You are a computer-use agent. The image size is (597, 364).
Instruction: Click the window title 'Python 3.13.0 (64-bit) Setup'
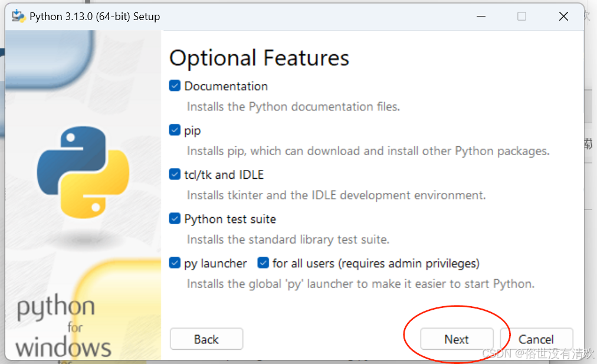(95, 17)
